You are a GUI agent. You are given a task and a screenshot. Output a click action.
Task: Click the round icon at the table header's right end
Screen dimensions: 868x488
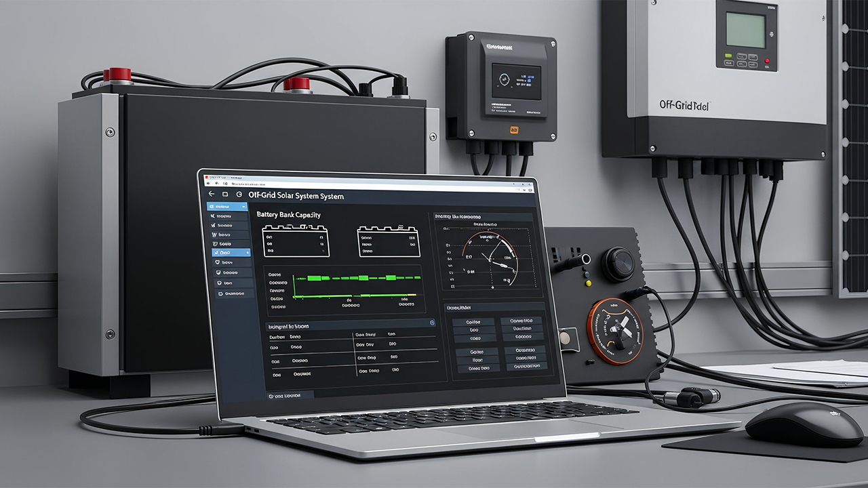click(x=432, y=324)
